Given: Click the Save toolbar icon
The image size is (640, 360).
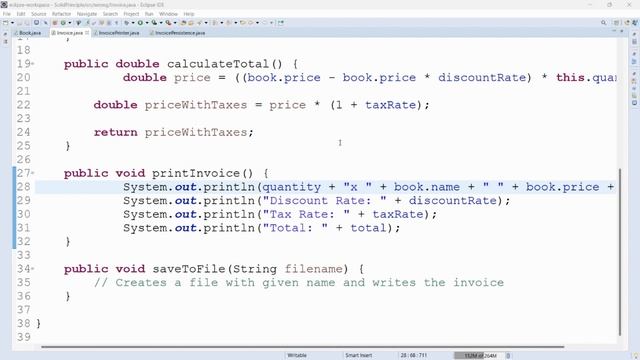Looking at the screenshot, I should (x=19, y=23).
